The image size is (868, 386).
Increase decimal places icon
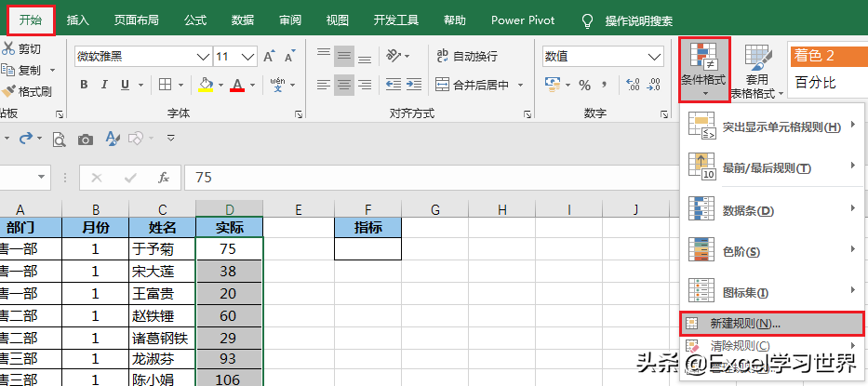[633, 85]
